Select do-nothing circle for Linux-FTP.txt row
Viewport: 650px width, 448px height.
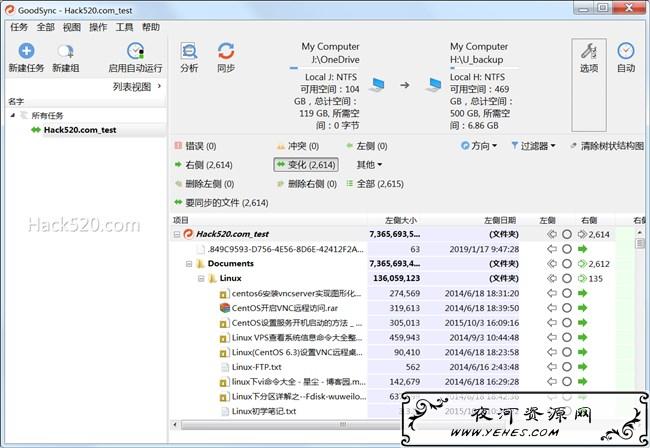point(567,367)
